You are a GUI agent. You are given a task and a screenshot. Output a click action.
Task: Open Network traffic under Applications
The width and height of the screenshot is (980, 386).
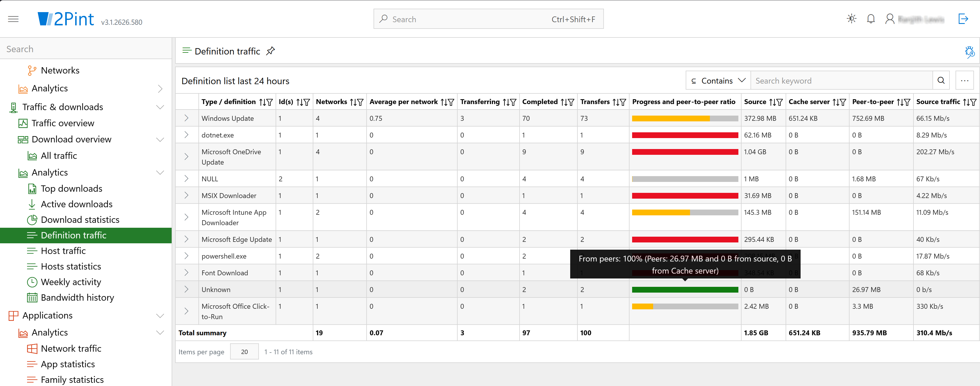71,349
